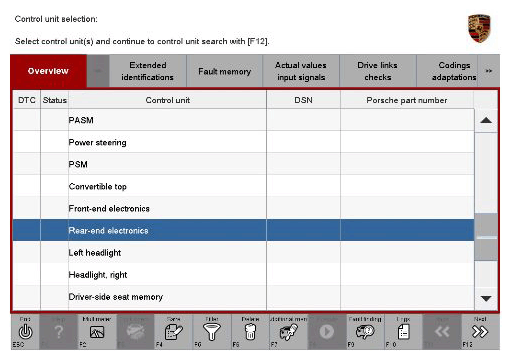Screen dimensions: 511x360
Task: Show more tabs with the right chevrons
Action: pyautogui.click(x=489, y=71)
